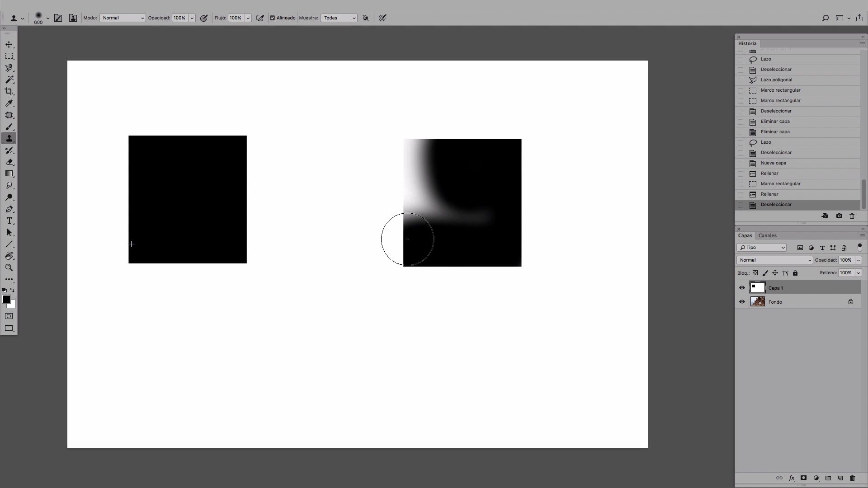Toggle airbrush-style build-up
Viewport: 868px width, 488px height.
tap(260, 18)
